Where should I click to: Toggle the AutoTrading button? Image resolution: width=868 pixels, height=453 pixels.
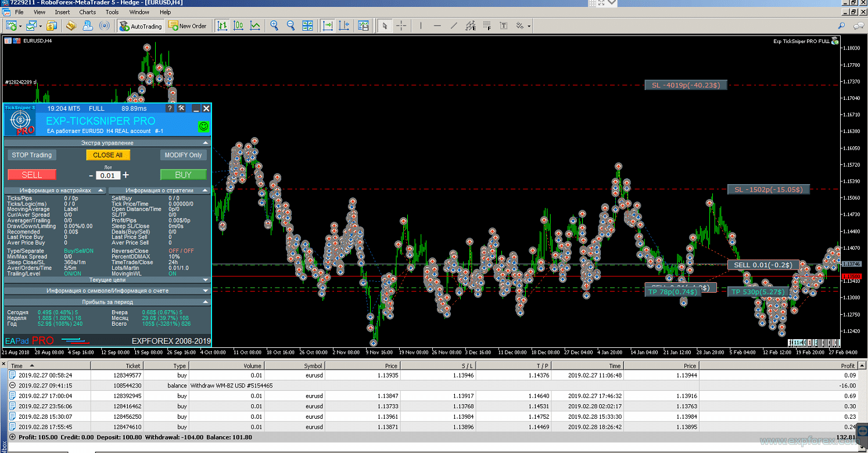click(x=141, y=26)
